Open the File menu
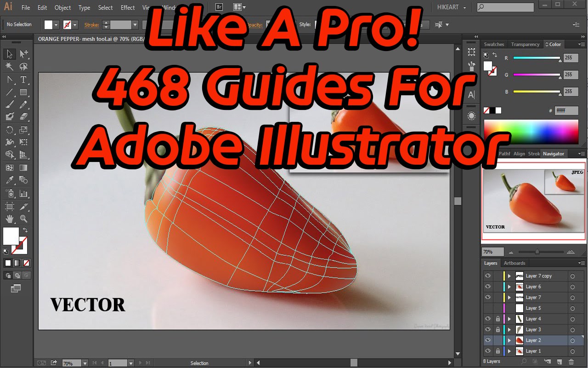 click(26, 7)
